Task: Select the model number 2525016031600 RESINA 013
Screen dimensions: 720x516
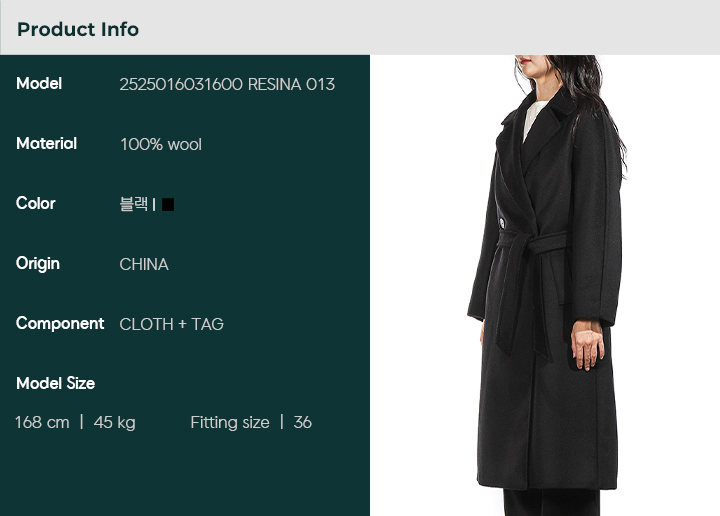Action: [227, 84]
